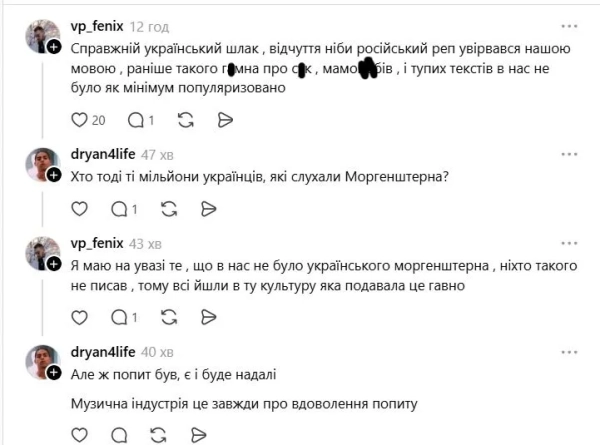Open the 12 год timestamp of first post
The image size is (600, 445).
point(150,26)
